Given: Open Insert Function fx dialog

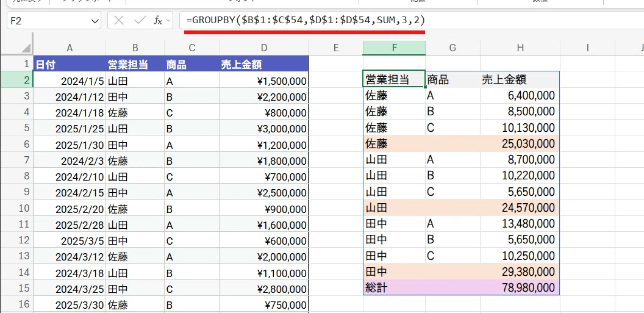Looking at the screenshot, I should (x=158, y=21).
